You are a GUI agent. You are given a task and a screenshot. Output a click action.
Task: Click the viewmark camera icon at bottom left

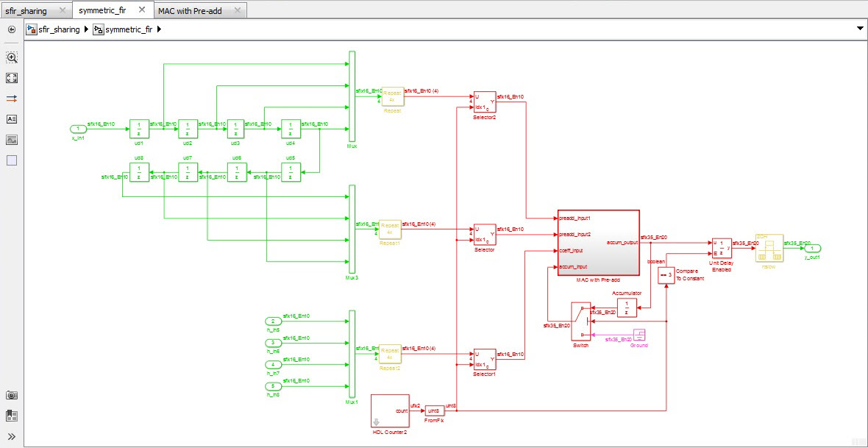tap(11, 395)
